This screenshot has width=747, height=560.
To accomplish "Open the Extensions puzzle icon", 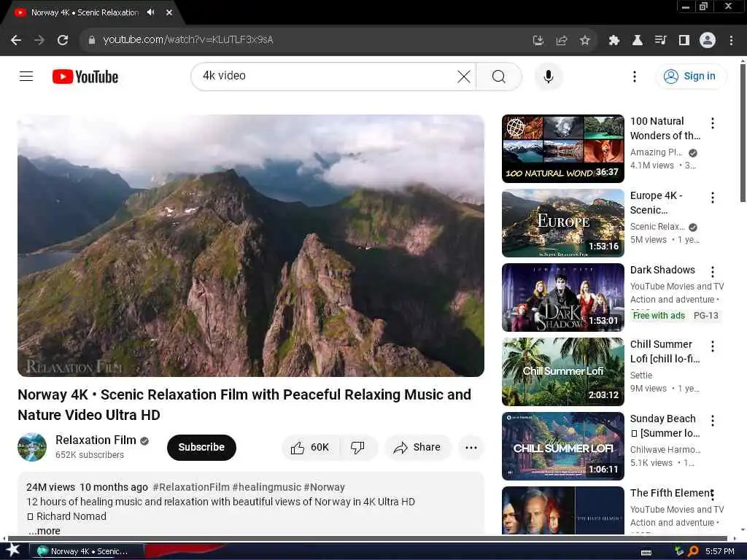I will click(614, 41).
